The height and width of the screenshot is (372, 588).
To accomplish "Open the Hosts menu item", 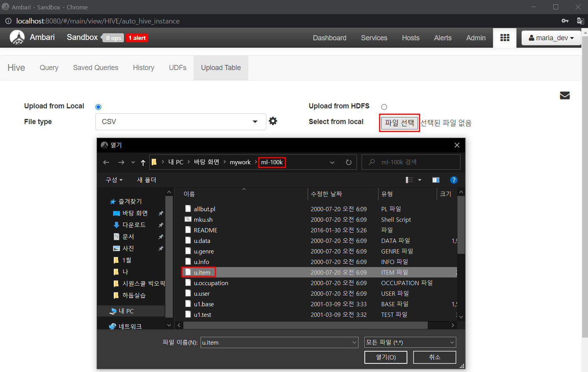I will click(x=411, y=38).
